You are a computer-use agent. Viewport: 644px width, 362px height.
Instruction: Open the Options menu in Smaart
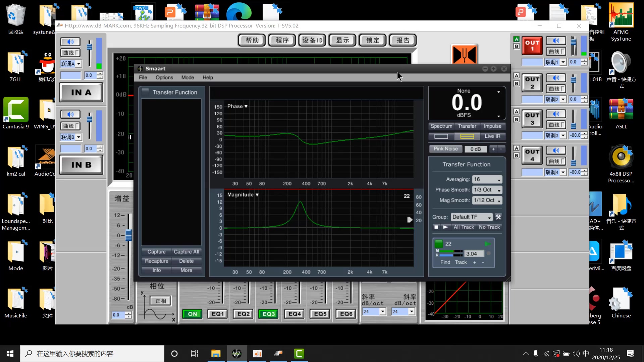(x=164, y=77)
